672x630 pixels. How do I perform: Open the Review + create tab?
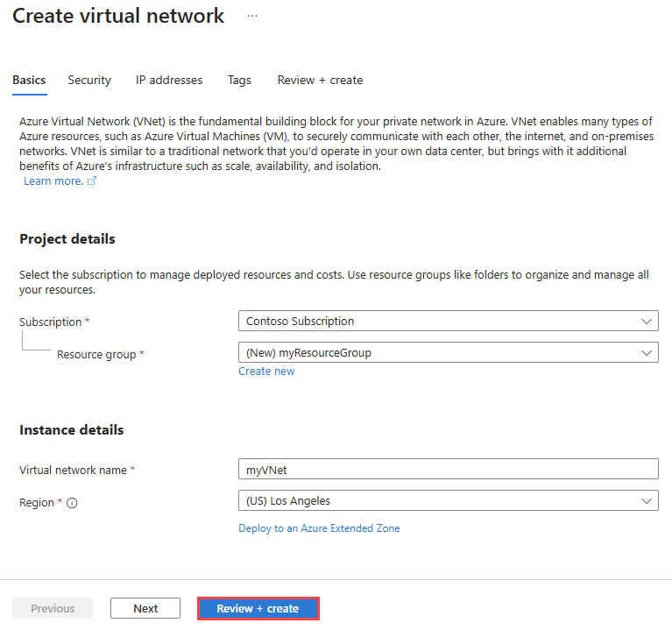pyautogui.click(x=320, y=80)
